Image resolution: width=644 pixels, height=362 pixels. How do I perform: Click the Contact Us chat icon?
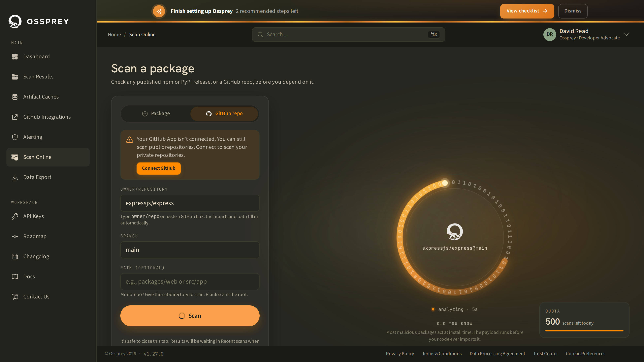(x=15, y=297)
